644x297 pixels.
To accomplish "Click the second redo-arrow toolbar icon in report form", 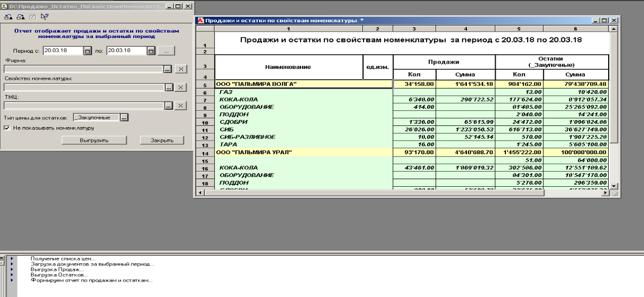I will [x=21, y=17].
